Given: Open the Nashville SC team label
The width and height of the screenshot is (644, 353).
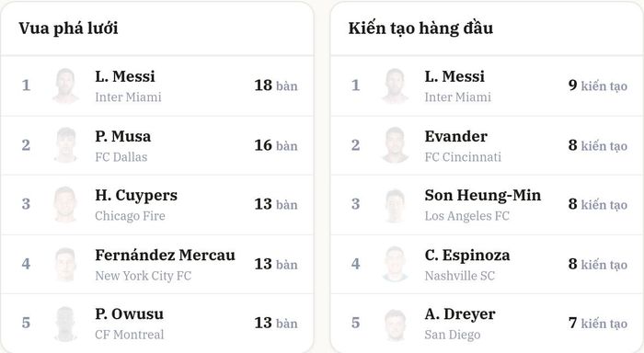Looking at the screenshot, I should (460, 276).
